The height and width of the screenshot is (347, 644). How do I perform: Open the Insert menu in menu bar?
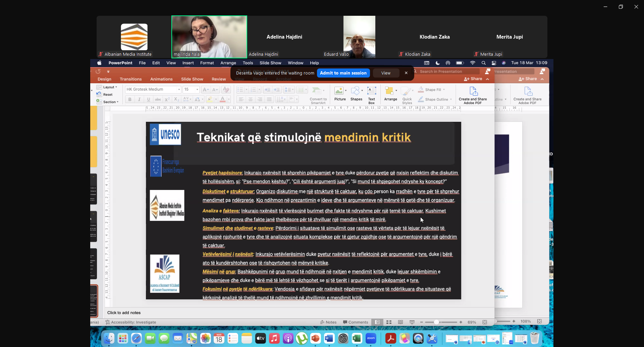(188, 63)
